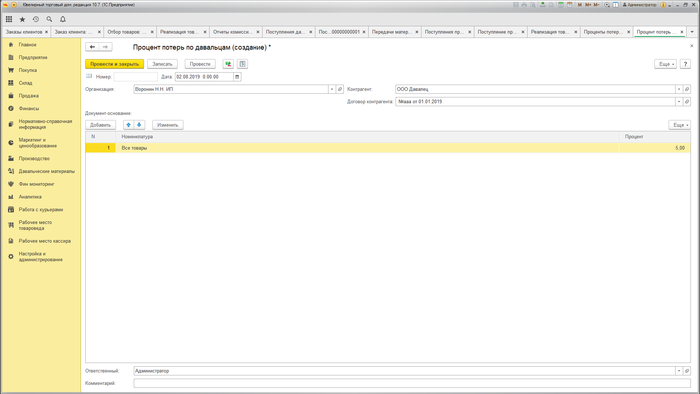Open the History clock icon
700x394 pixels.
tap(36, 19)
